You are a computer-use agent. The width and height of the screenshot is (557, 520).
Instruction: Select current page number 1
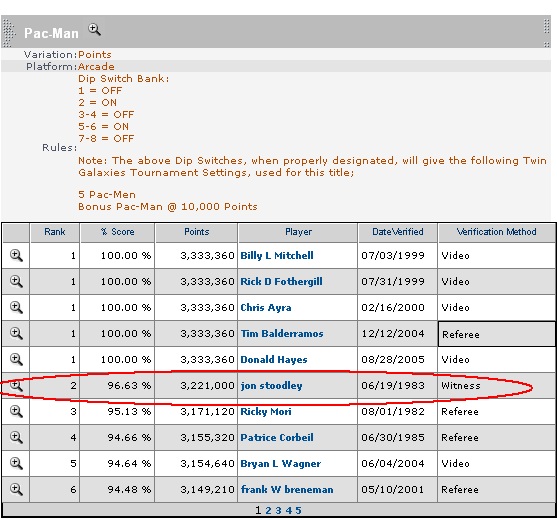(x=258, y=510)
